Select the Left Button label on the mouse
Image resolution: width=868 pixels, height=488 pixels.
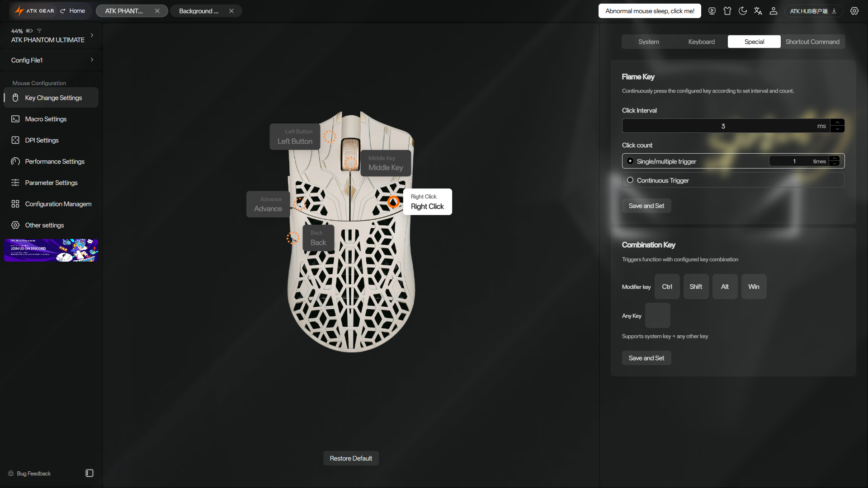(x=295, y=136)
